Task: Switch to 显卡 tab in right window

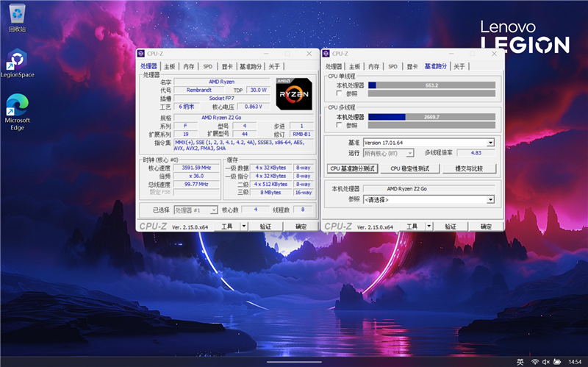Action: coord(412,66)
